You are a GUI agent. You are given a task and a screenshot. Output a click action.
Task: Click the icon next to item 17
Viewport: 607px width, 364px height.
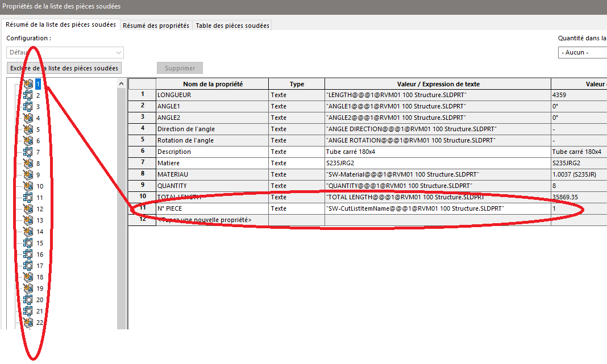(x=28, y=266)
